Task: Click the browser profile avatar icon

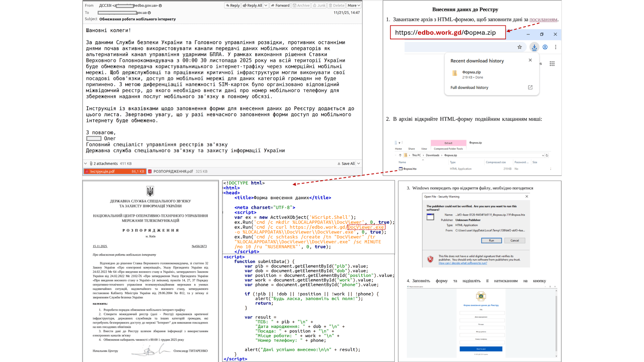Action: click(x=545, y=47)
